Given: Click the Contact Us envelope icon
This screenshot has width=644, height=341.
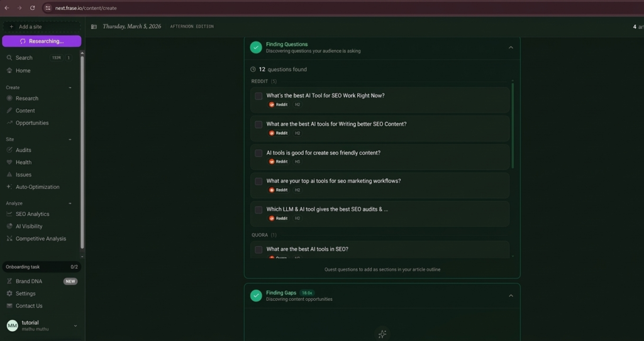Looking at the screenshot, I should 9,306.
